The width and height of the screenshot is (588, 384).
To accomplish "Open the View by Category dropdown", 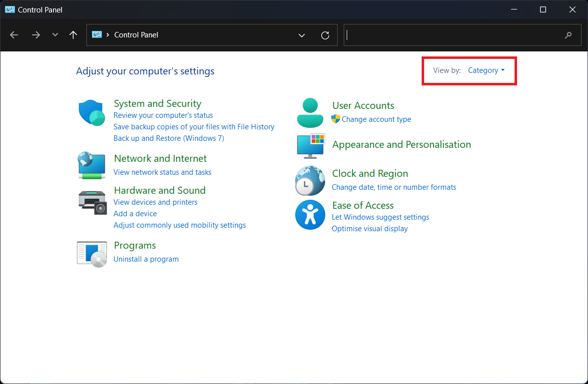I will (x=486, y=70).
